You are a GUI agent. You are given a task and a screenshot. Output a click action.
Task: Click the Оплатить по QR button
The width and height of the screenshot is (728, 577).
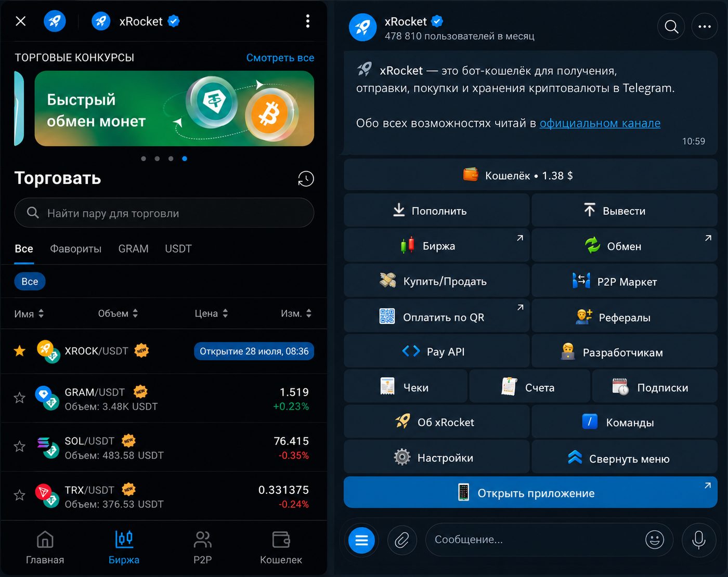pos(437,316)
